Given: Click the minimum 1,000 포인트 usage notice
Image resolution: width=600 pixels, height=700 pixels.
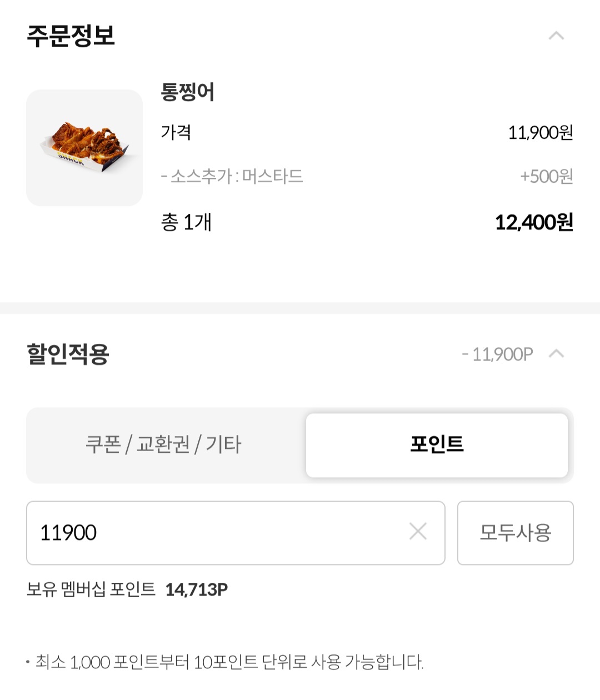Looking at the screenshot, I should (229, 662).
